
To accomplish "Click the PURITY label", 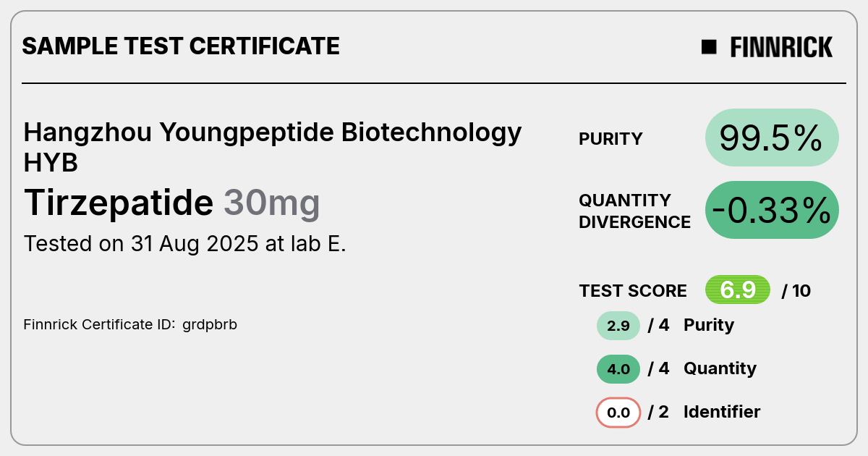I will (x=610, y=139).
